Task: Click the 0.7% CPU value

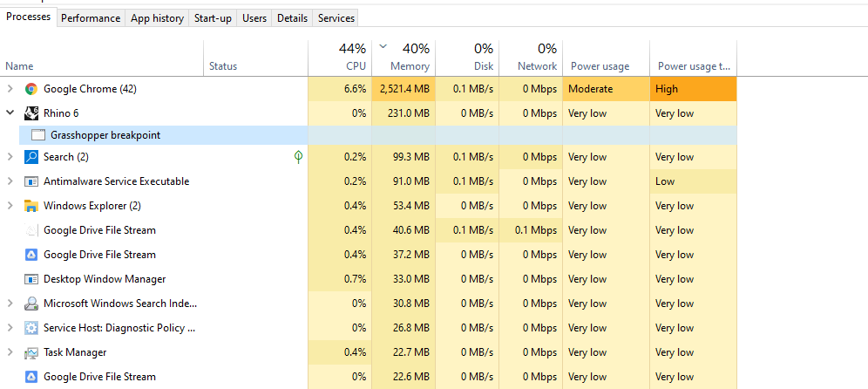Action: pyautogui.click(x=355, y=279)
